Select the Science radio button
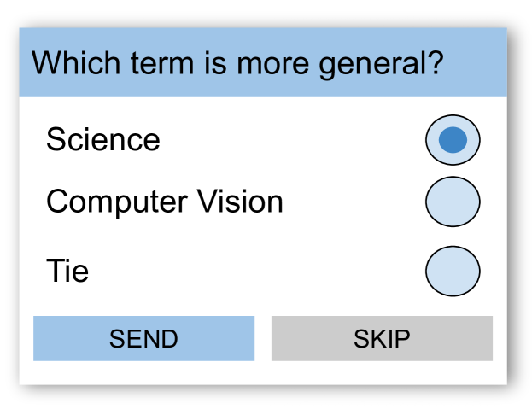This screenshot has width=532, height=415. point(453,140)
